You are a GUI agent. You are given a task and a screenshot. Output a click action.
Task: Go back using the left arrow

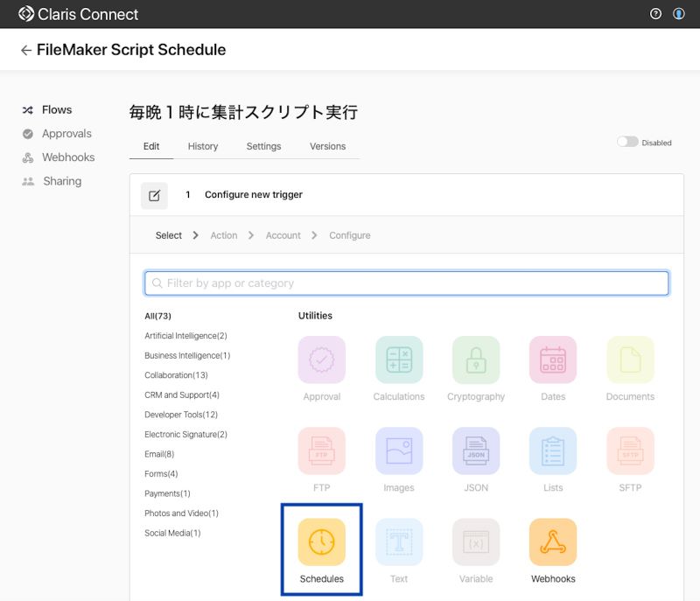click(x=26, y=51)
